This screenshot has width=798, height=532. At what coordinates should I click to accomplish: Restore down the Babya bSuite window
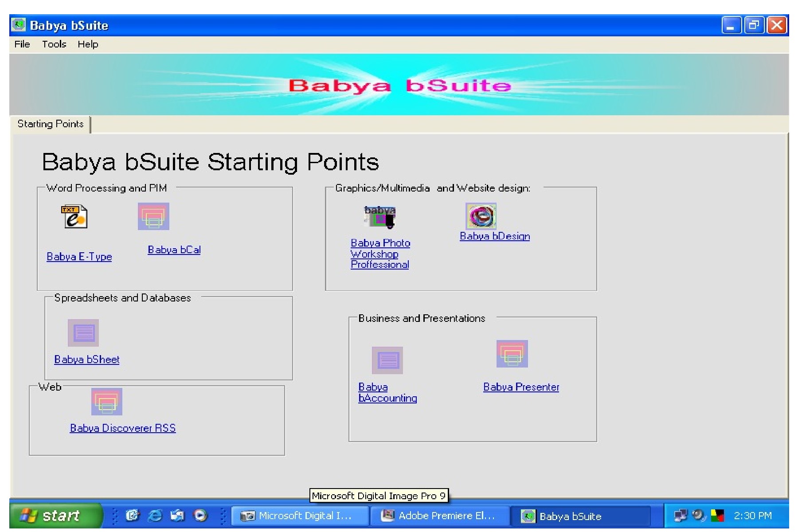click(x=754, y=25)
